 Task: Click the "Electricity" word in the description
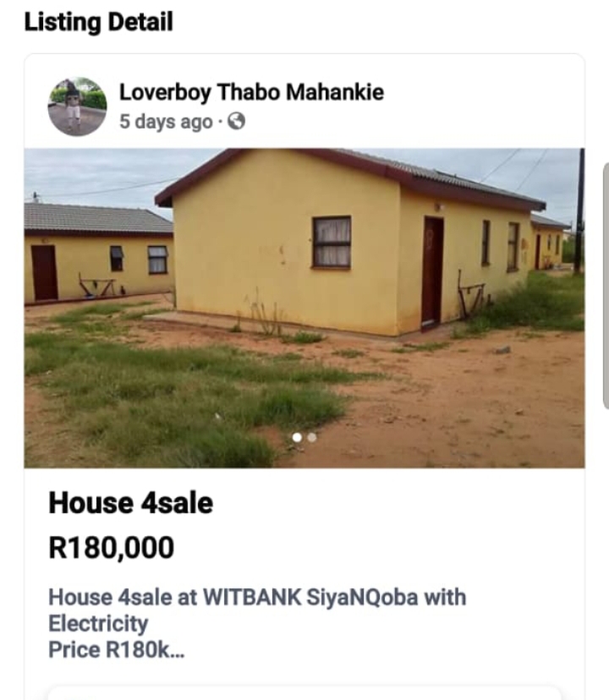98,624
